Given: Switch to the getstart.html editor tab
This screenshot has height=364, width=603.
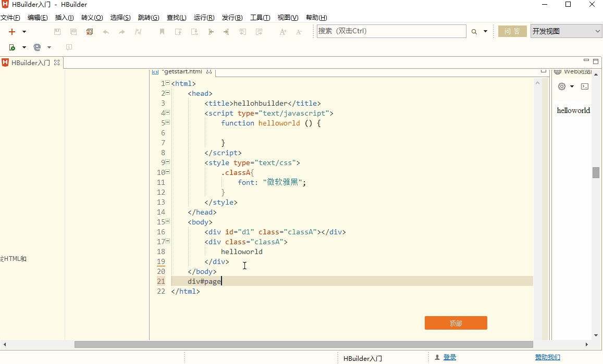Looking at the screenshot, I should (x=182, y=71).
